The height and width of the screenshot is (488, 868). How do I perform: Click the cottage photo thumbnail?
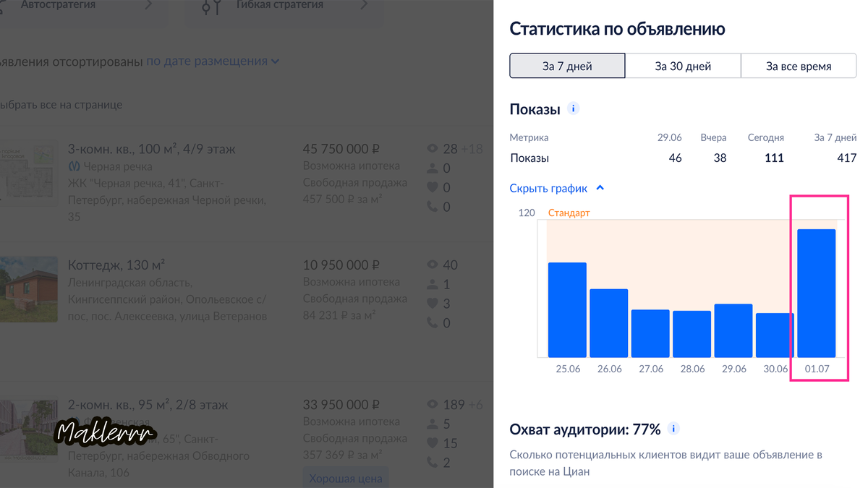[x=28, y=288]
